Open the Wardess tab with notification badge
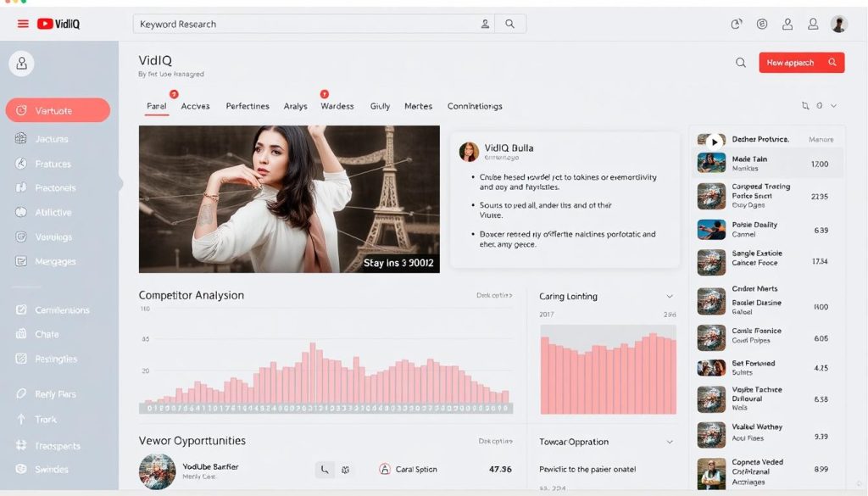The width and height of the screenshot is (868, 496). pos(337,106)
